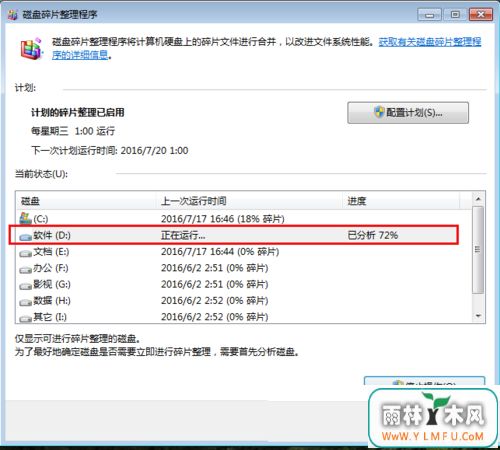The width and height of the screenshot is (500, 450).
Task: Select the 办公 (F:) drive icon
Action: (x=25, y=269)
